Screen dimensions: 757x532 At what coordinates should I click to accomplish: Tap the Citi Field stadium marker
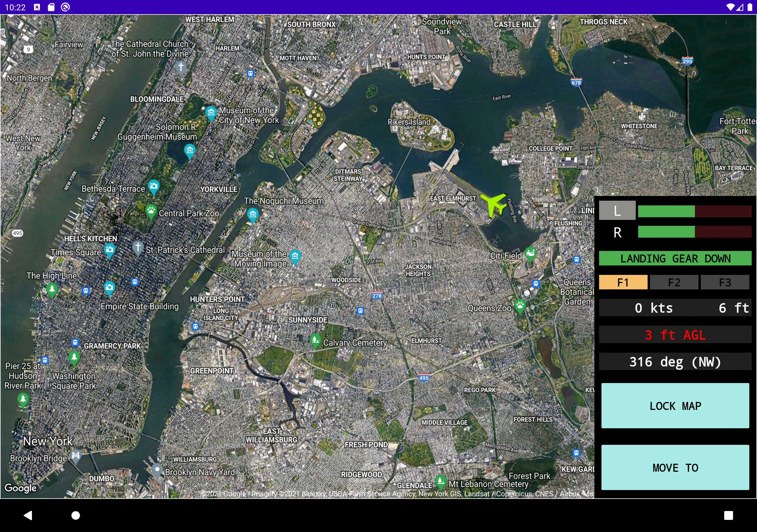point(530,254)
